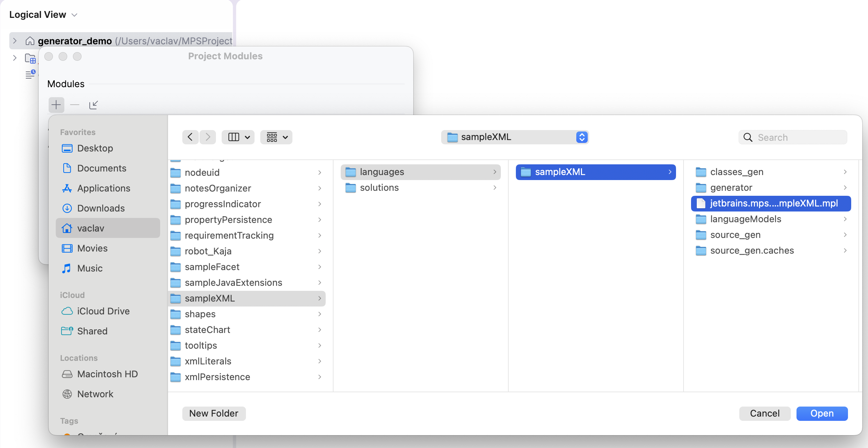The image size is (868, 448).
Task: Open the sampleXML path popup menu
Action: pyautogui.click(x=515, y=137)
